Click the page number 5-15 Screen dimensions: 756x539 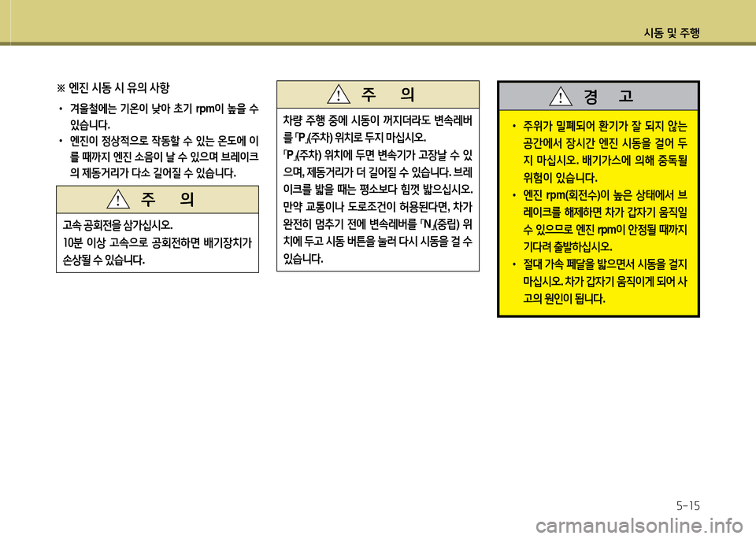[x=687, y=506]
